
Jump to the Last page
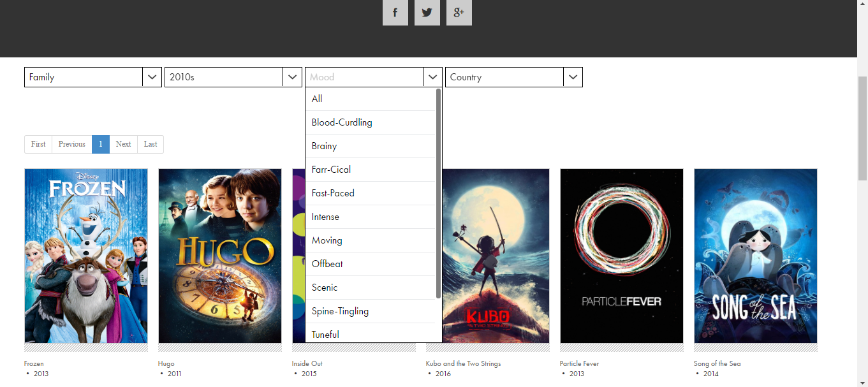pyautogui.click(x=151, y=144)
